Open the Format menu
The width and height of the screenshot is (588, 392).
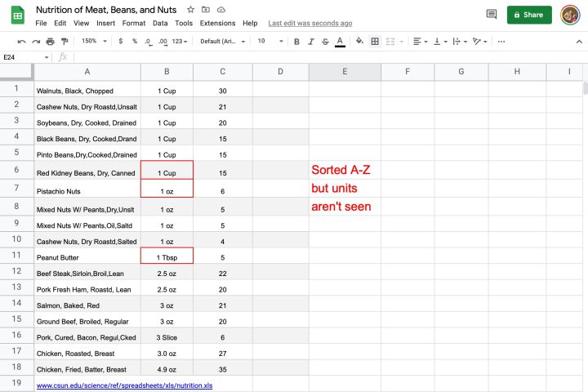click(133, 23)
